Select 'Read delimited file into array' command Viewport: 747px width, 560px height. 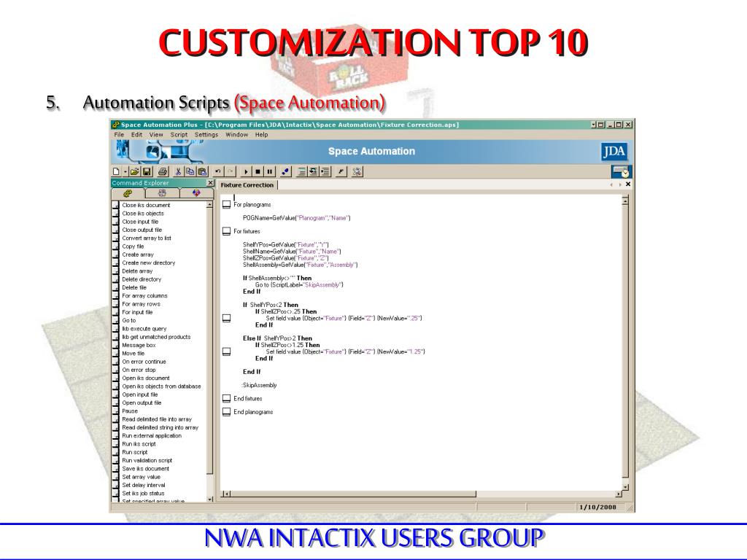click(157, 419)
